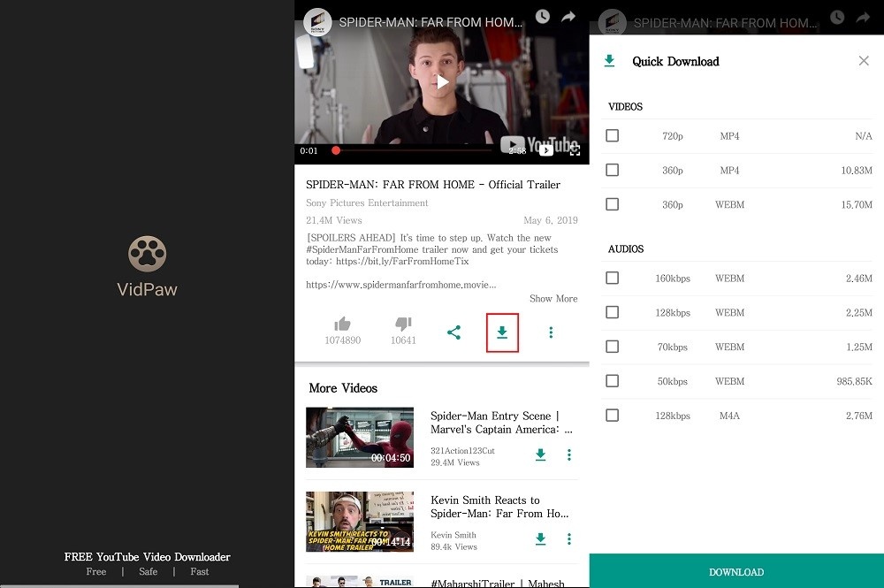Check the 720p MP4 video option
Viewport: 884px width, 588px height.
(613, 136)
